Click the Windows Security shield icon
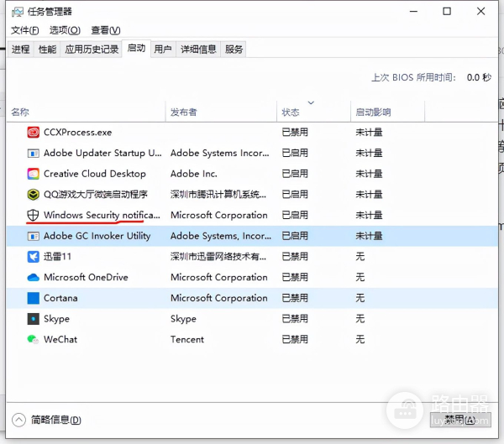 tap(33, 216)
